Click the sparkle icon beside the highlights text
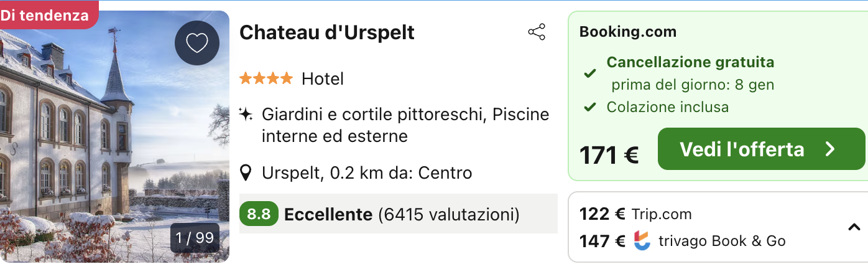The width and height of the screenshot is (868, 264). 246,115
